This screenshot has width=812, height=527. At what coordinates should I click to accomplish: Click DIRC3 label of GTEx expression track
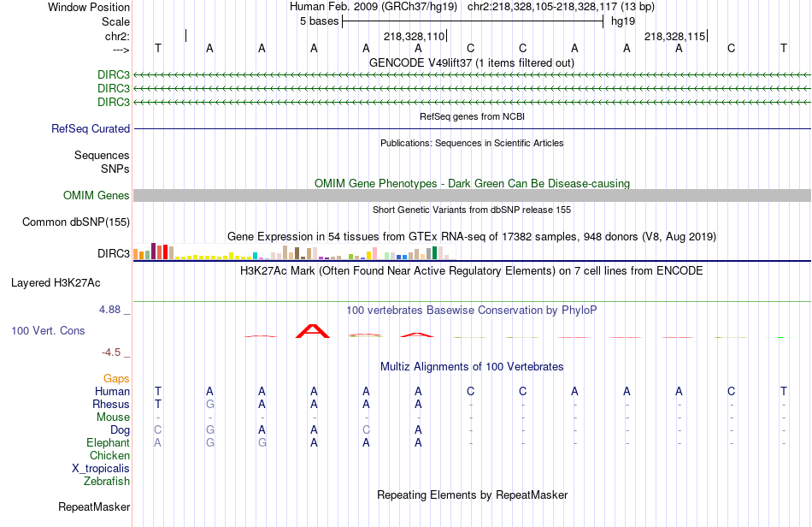click(x=114, y=253)
